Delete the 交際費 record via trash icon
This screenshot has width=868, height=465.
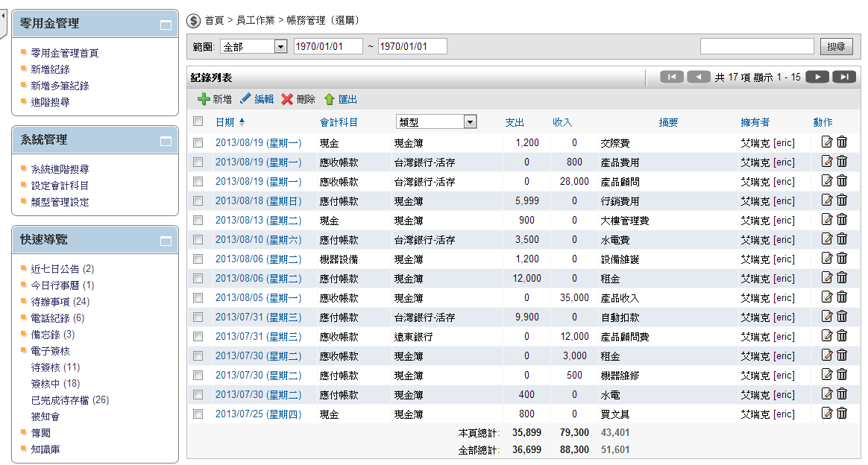[x=842, y=142]
